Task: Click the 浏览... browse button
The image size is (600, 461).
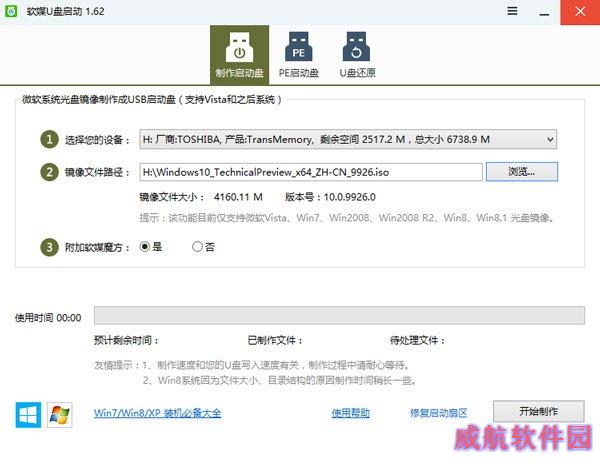Action: click(x=522, y=172)
